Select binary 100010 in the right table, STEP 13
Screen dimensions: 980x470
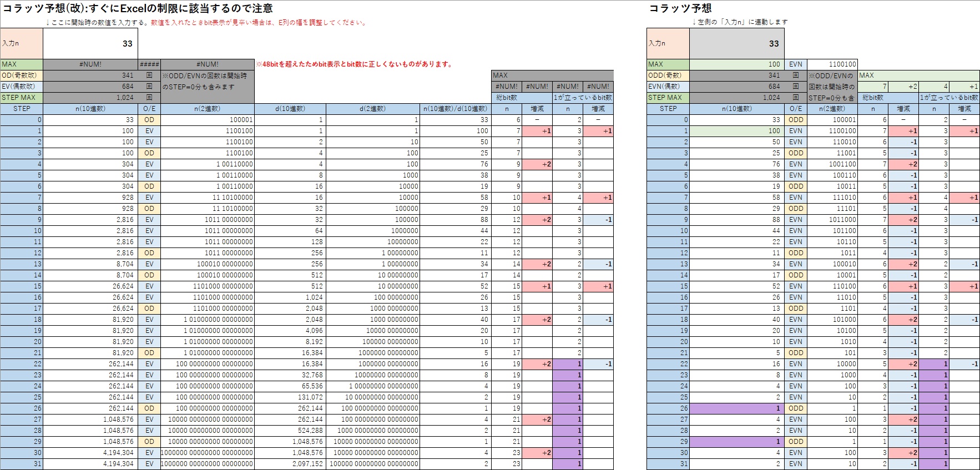832,264
